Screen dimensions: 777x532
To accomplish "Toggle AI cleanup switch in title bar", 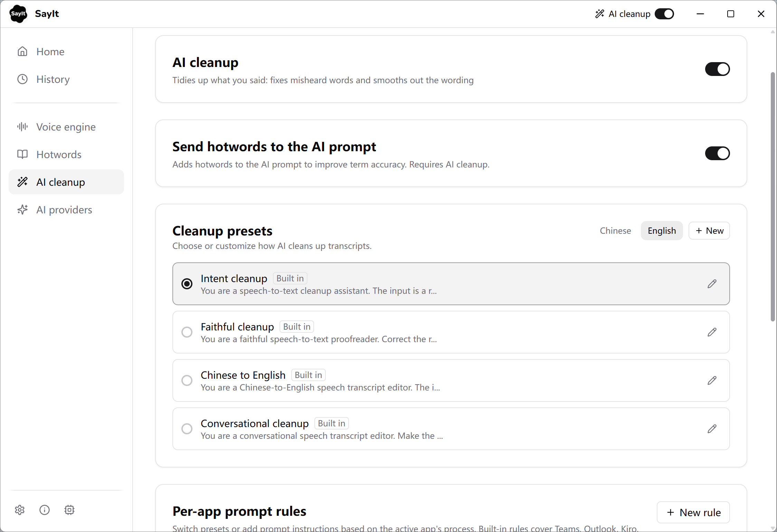I will click(x=664, y=14).
